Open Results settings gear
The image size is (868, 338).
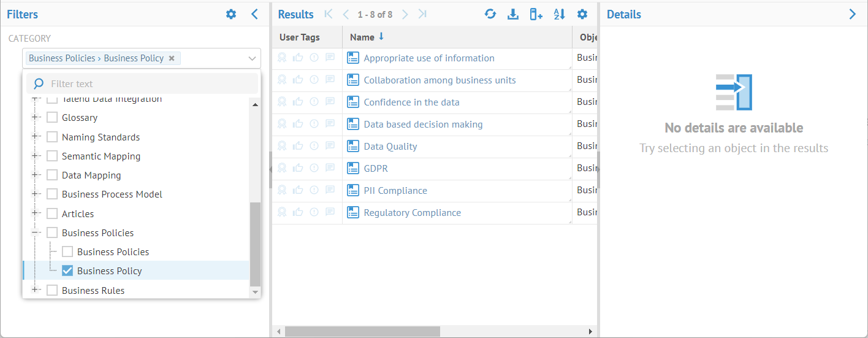click(582, 14)
